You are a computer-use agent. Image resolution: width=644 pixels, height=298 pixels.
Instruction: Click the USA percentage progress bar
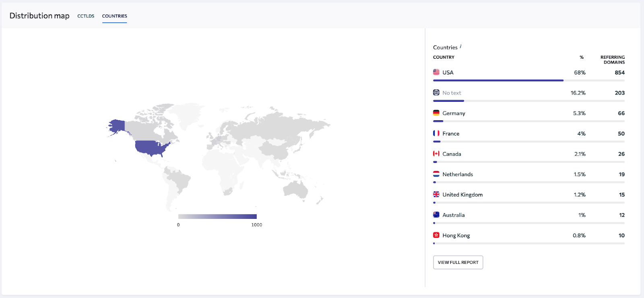click(x=498, y=80)
